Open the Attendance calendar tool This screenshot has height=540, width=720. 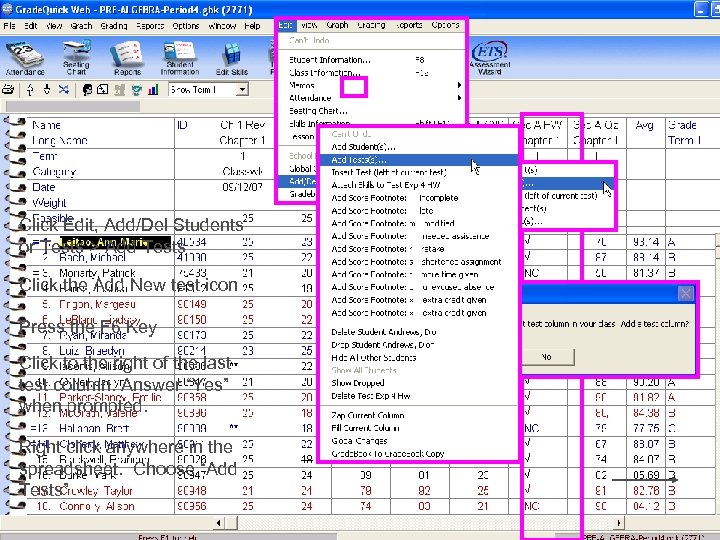click(24, 58)
